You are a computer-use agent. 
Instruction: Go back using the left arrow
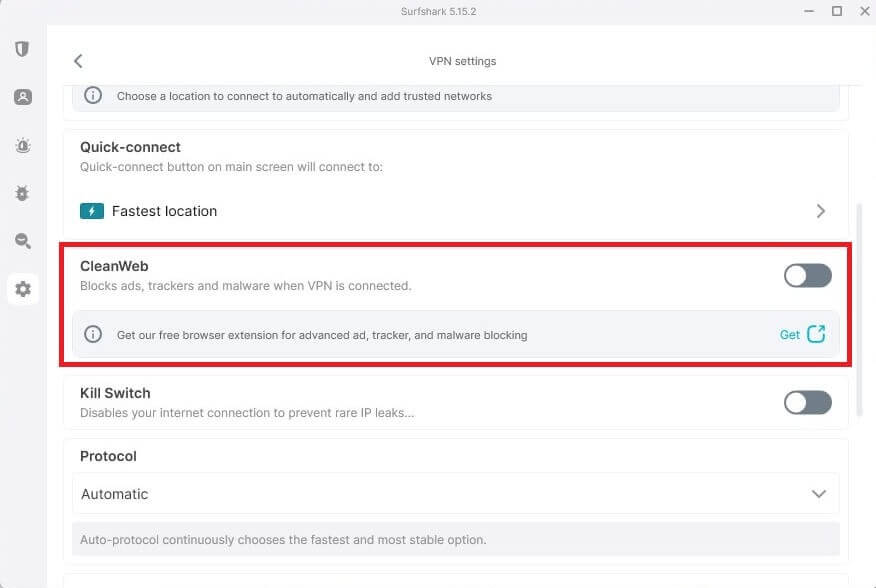(78, 60)
